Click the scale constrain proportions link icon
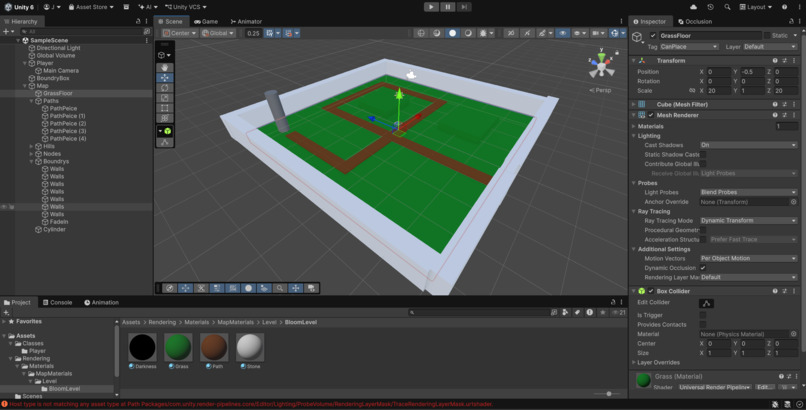Viewport: 806px width, 410px height. pyautogui.click(x=692, y=90)
